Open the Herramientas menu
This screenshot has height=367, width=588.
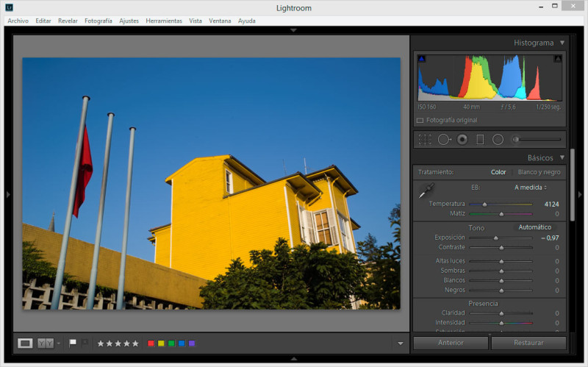coord(164,21)
